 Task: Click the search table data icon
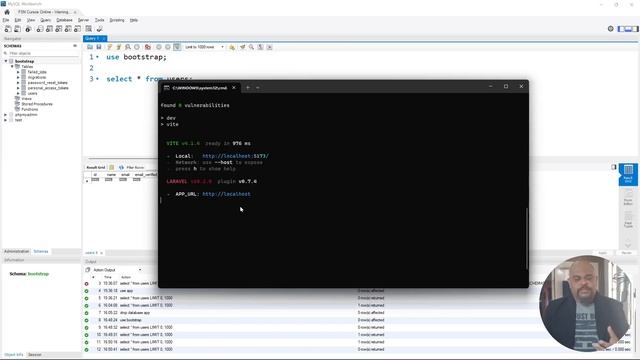pos(89,29)
